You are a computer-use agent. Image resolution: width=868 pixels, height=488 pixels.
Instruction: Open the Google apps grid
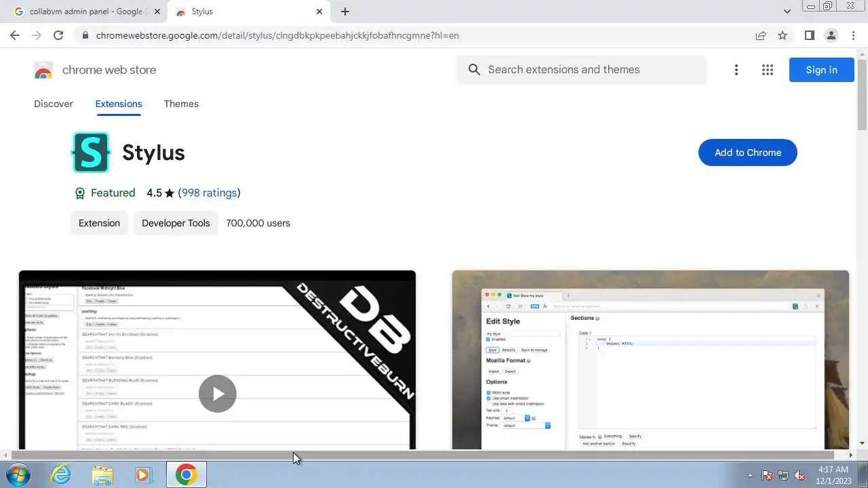pyautogui.click(x=768, y=70)
